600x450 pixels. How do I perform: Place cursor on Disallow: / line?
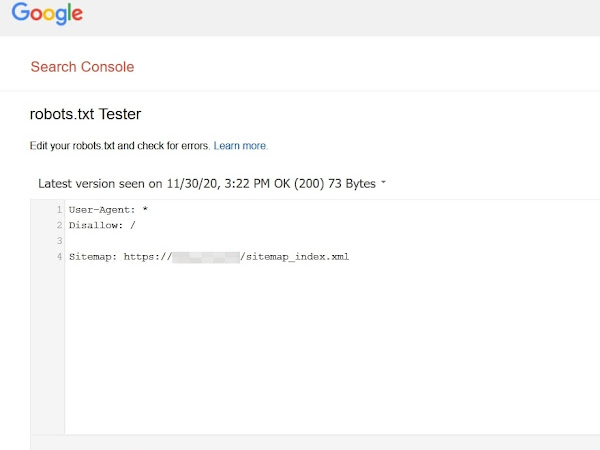coord(102,225)
